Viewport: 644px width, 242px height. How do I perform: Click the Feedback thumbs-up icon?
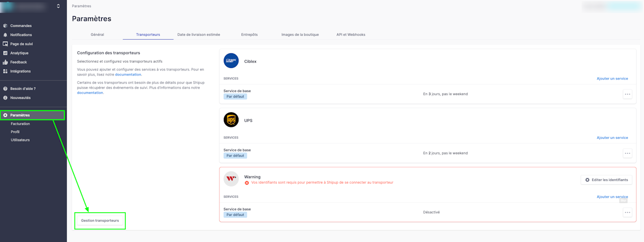pos(6,62)
